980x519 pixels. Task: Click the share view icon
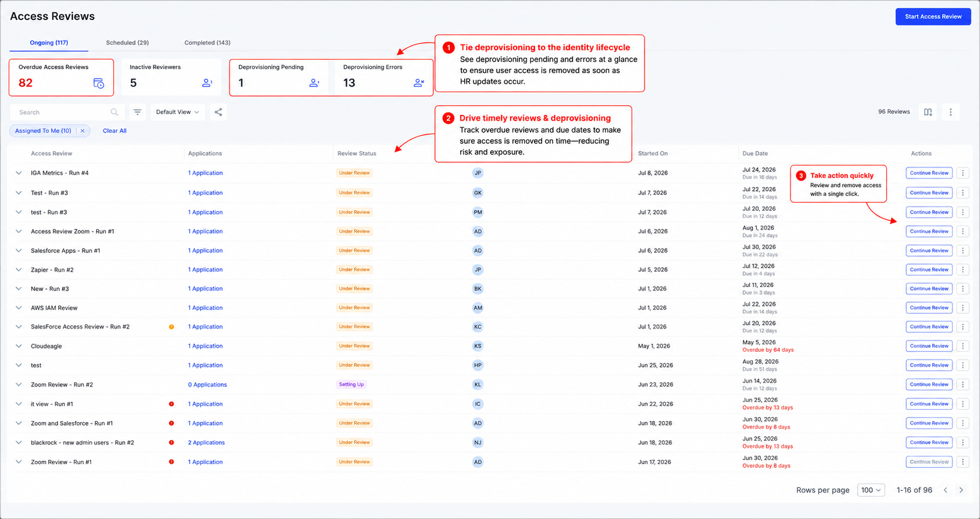218,112
